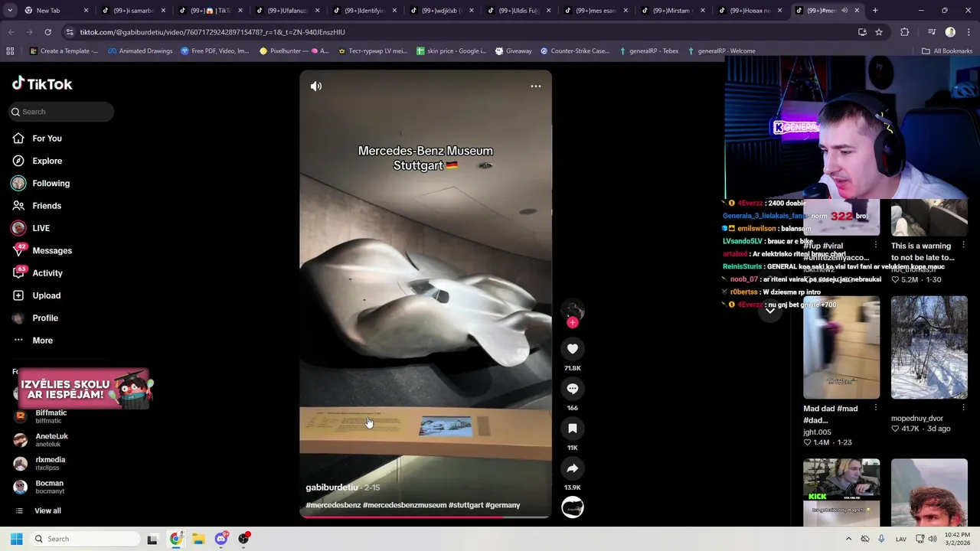
Task: Open the Chrome apps grid icon
Action: tap(10, 51)
